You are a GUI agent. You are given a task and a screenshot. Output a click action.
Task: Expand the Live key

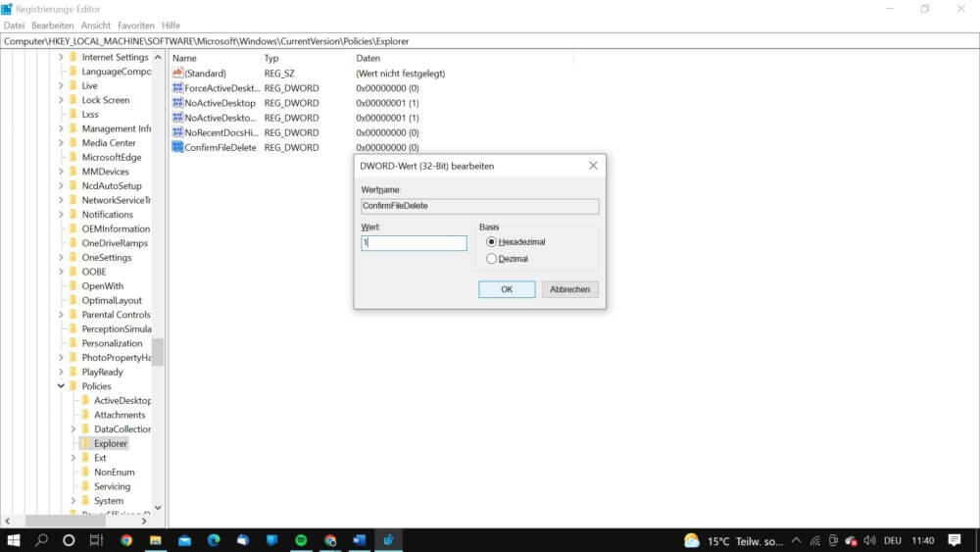pos(61,85)
